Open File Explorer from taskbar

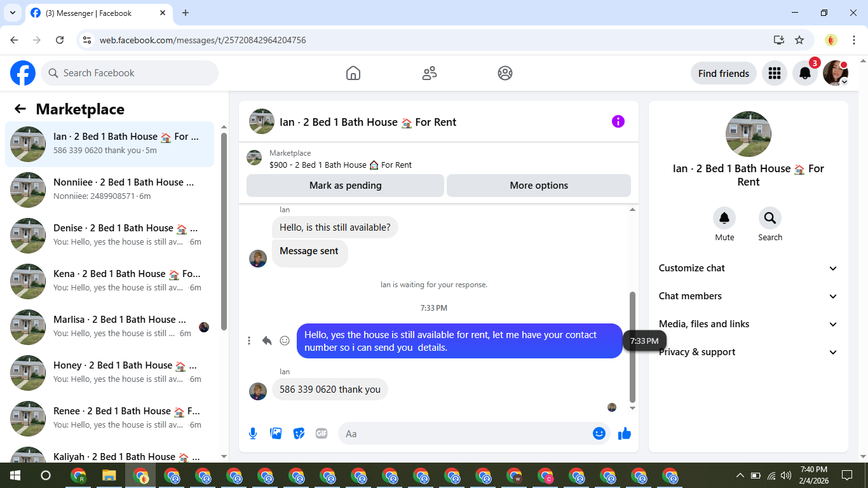pos(109,475)
